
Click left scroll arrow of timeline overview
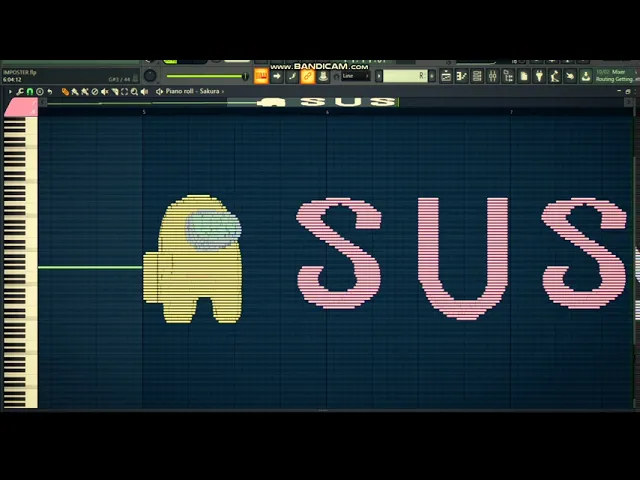(x=42, y=102)
